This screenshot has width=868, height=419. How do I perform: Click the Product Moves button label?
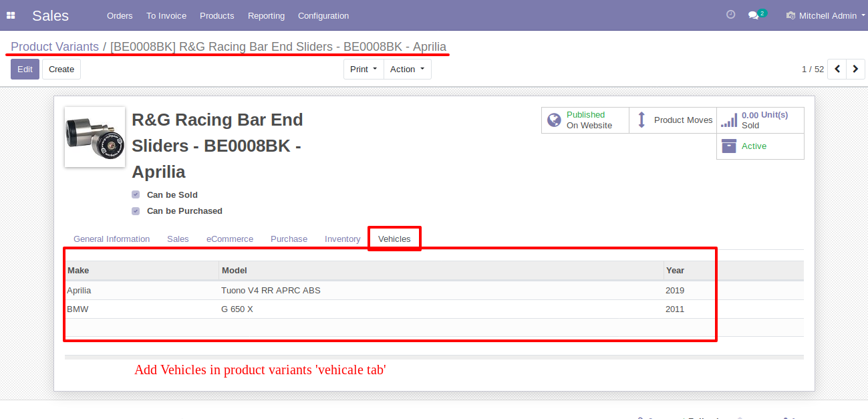point(684,120)
